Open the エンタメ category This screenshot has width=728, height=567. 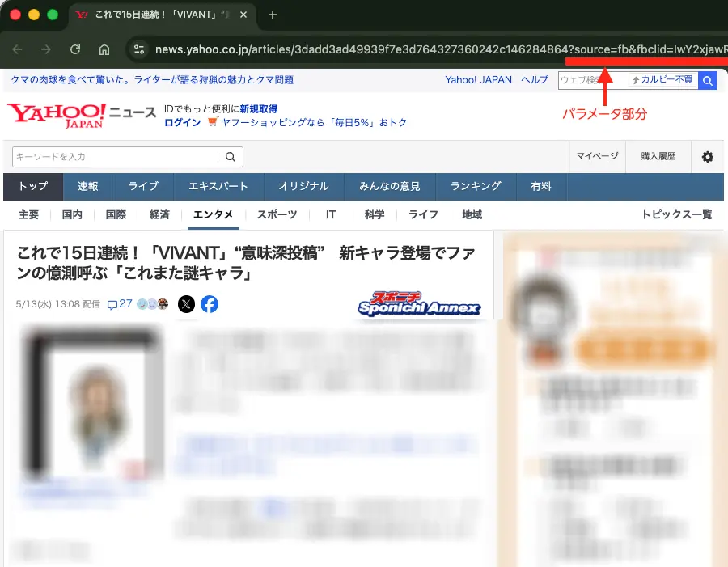pos(213,214)
